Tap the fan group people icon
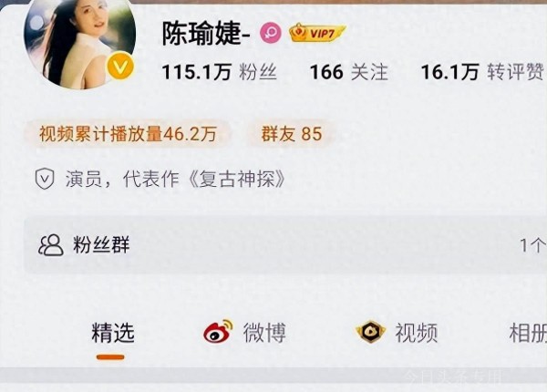This screenshot has width=547, height=392. pyautogui.click(x=51, y=245)
